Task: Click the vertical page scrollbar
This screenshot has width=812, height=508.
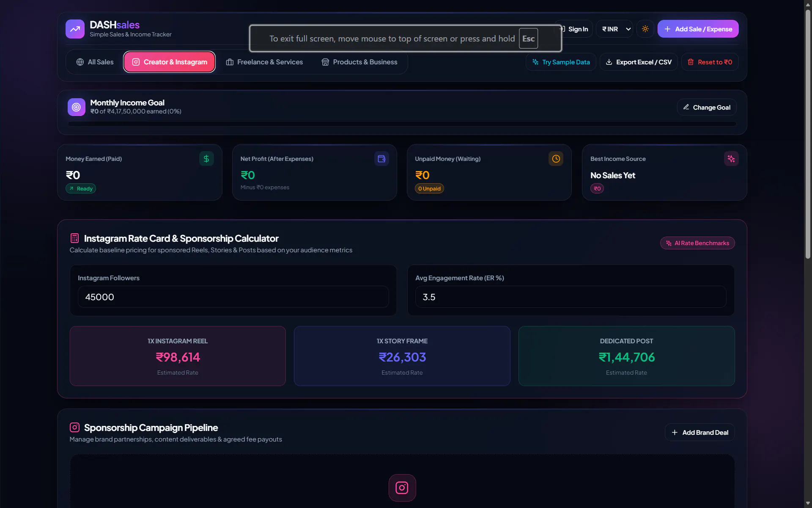Action: [808, 135]
